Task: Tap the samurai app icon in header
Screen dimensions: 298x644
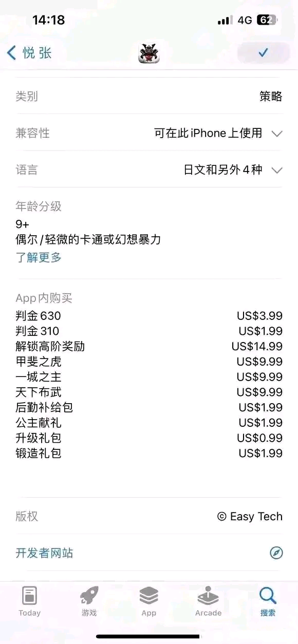Action: tap(149, 53)
